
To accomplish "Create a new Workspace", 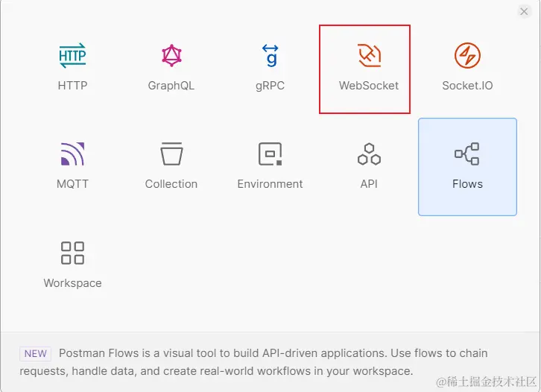I will click(x=72, y=265).
